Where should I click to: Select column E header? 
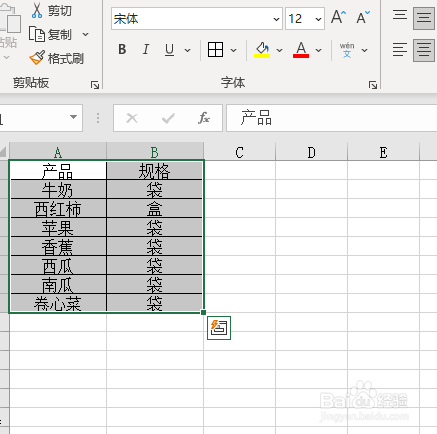[x=383, y=152]
